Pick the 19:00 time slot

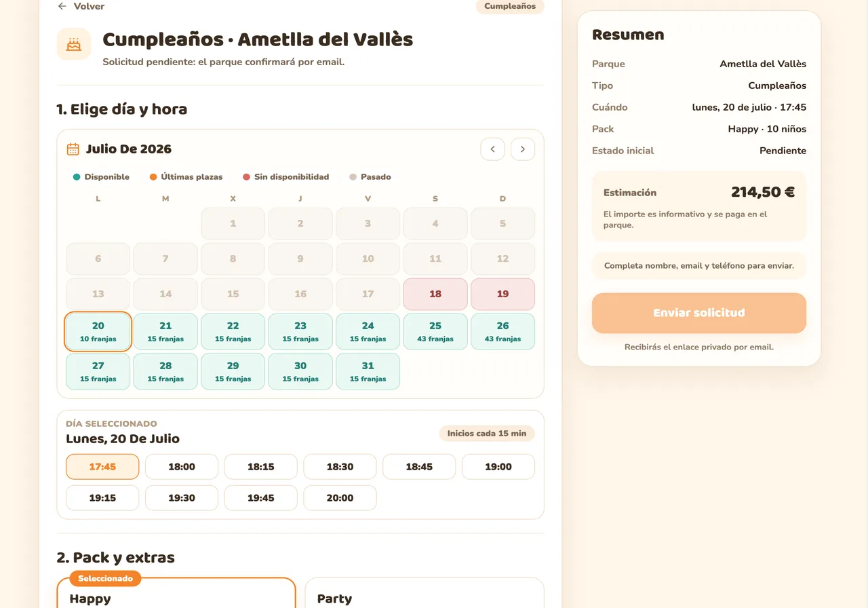coord(498,467)
